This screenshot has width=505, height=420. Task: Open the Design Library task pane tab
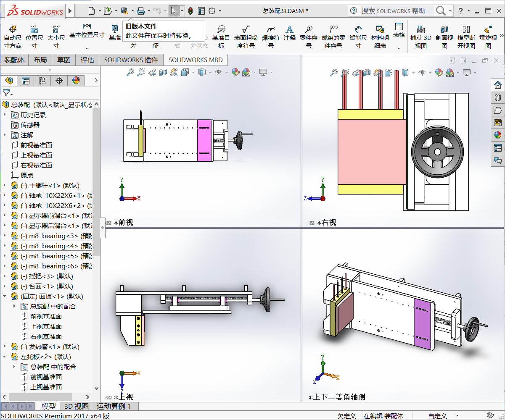tap(498, 97)
